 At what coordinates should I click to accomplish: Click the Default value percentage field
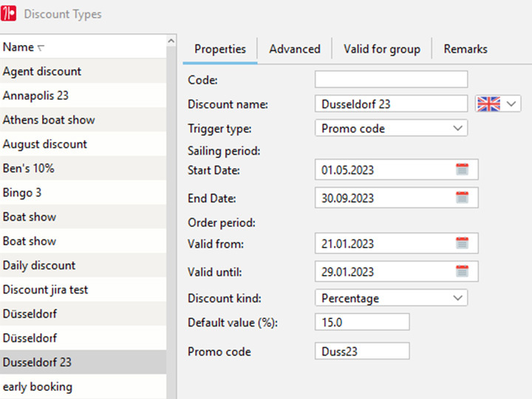[x=361, y=321]
